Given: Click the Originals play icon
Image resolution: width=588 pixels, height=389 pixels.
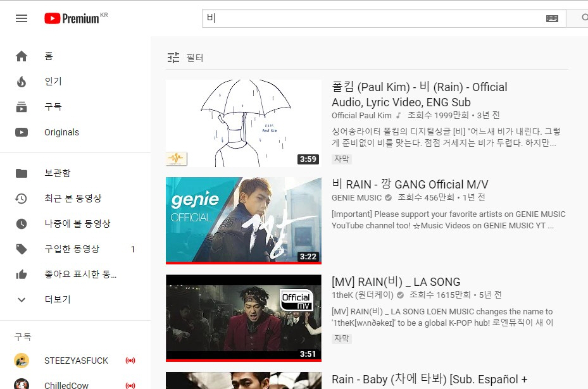Looking at the screenshot, I should tap(22, 132).
